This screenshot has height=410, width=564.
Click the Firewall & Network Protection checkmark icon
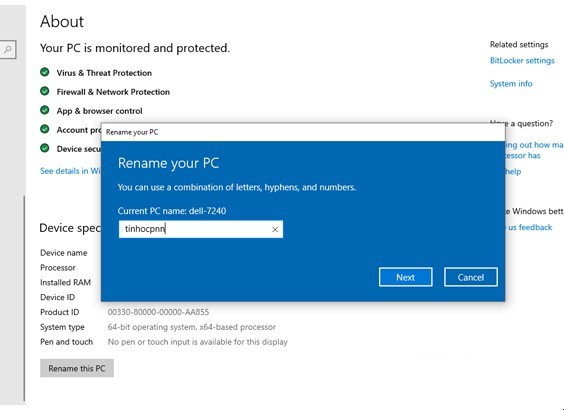point(45,91)
